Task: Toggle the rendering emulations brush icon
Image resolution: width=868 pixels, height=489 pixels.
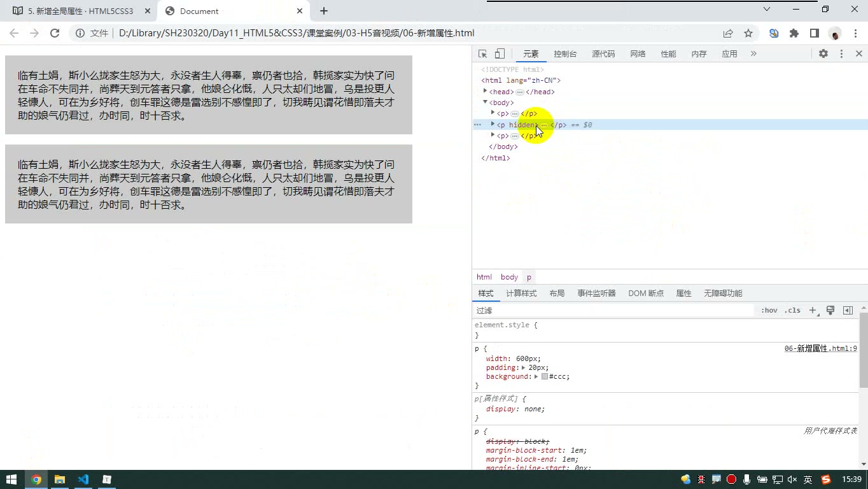Action: point(830,310)
